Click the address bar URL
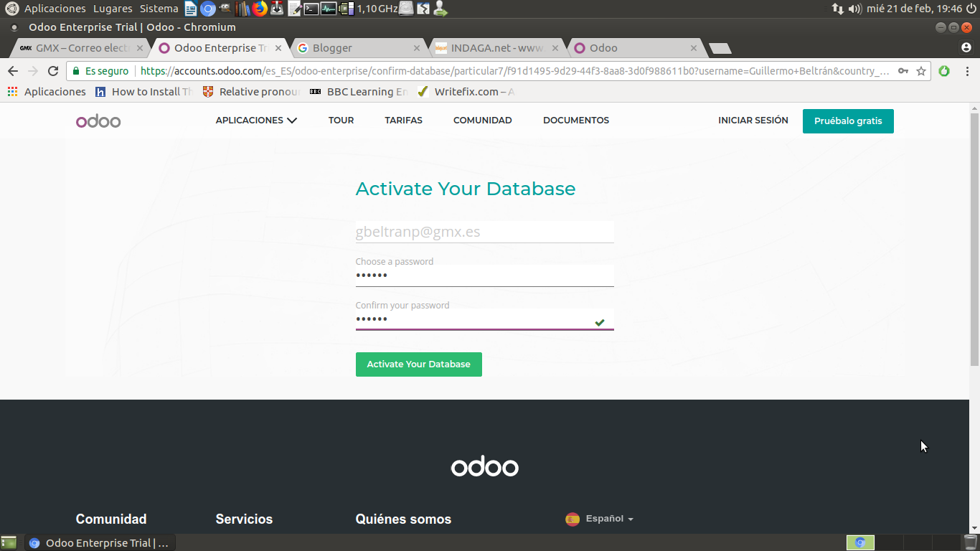 click(514, 71)
